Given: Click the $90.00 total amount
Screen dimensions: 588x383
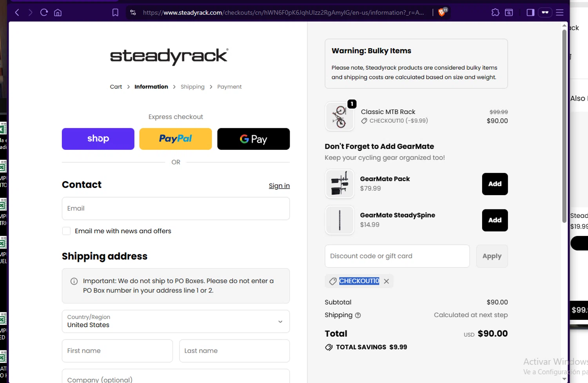Looking at the screenshot, I should (x=493, y=334).
